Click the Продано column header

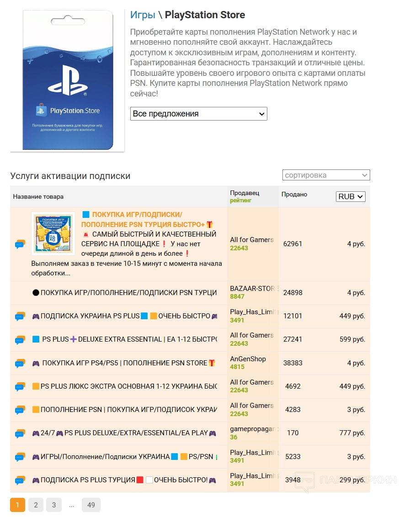[x=294, y=195]
